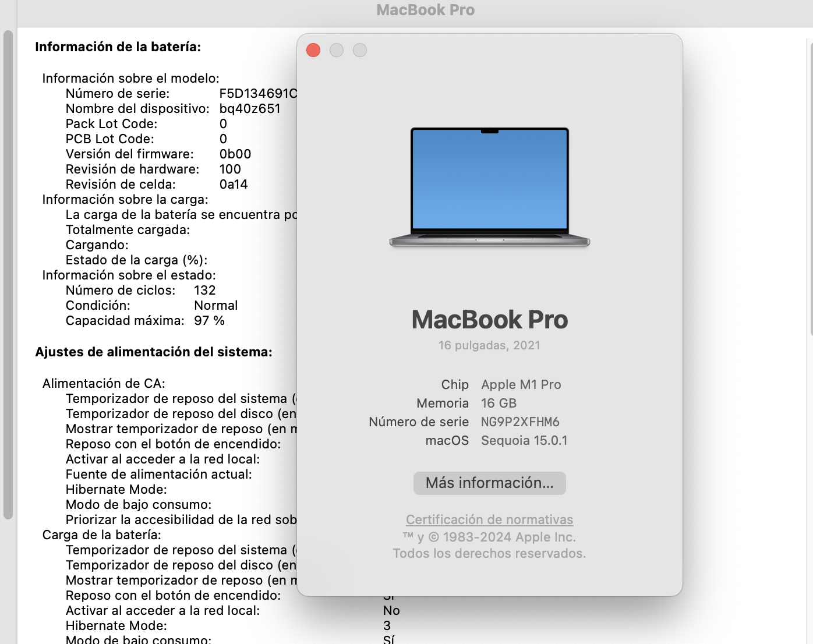Select the Sequoia 15.0.1 macOS version
Image resolution: width=813 pixels, height=644 pixels.
click(524, 440)
